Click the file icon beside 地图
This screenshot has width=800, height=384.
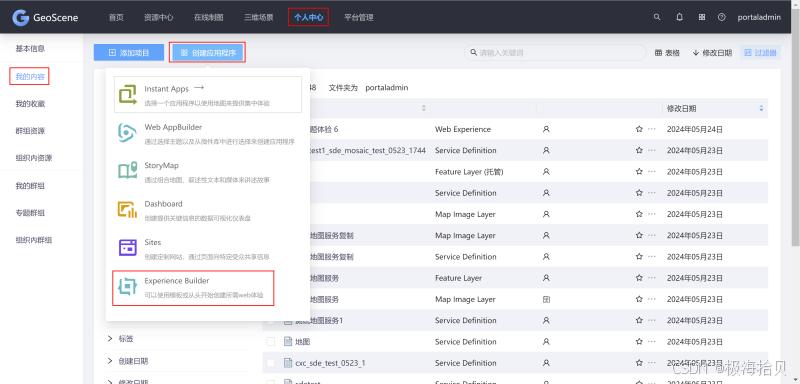coord(288,342)
